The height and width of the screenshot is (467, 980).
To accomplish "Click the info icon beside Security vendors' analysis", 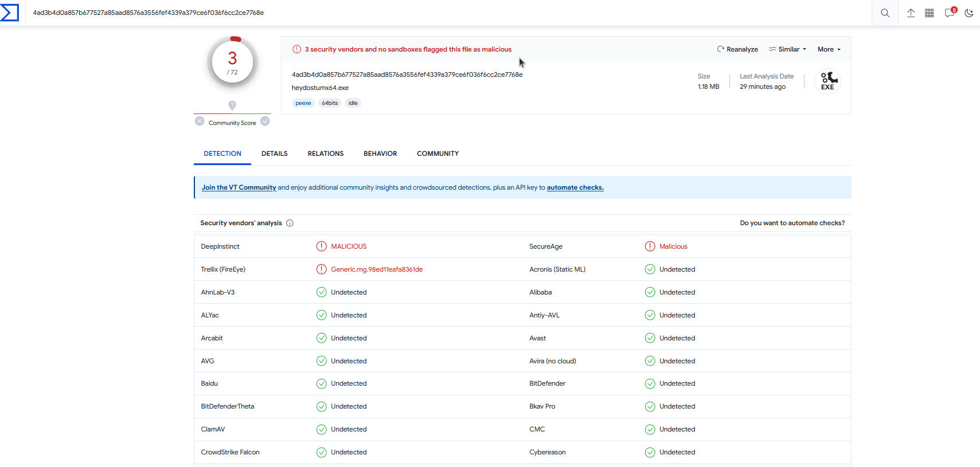I will coord(290,223).
